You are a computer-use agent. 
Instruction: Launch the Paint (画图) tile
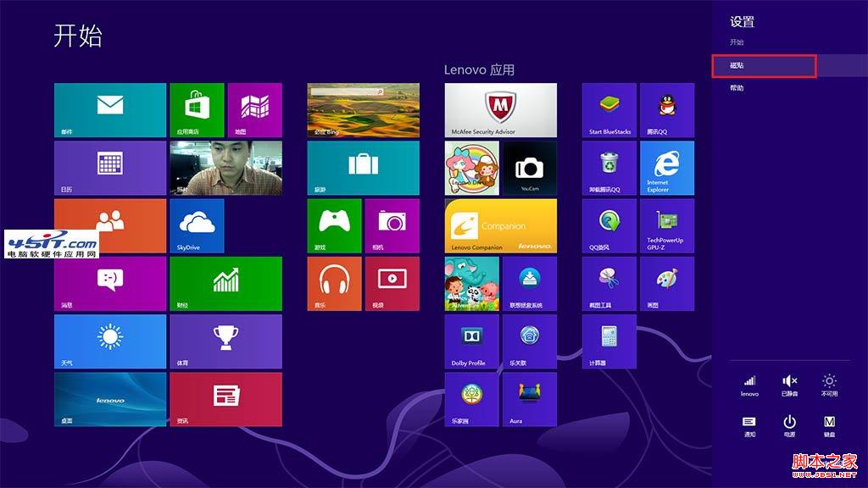[x=667, y=283]
